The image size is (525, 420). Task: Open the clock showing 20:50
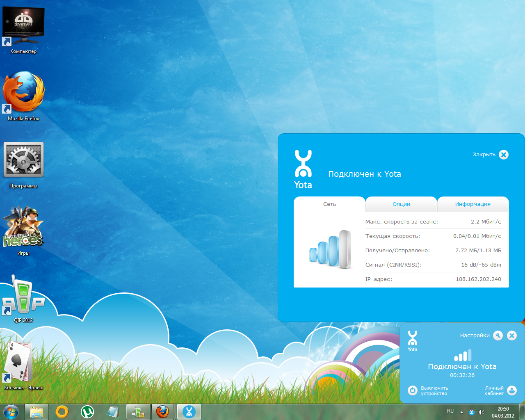point(503,409)
